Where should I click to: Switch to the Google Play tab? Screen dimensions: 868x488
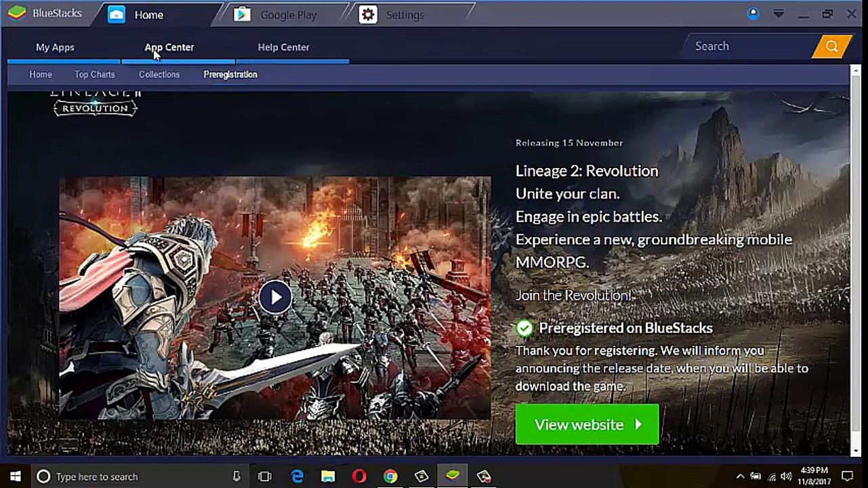coord(288,14)
